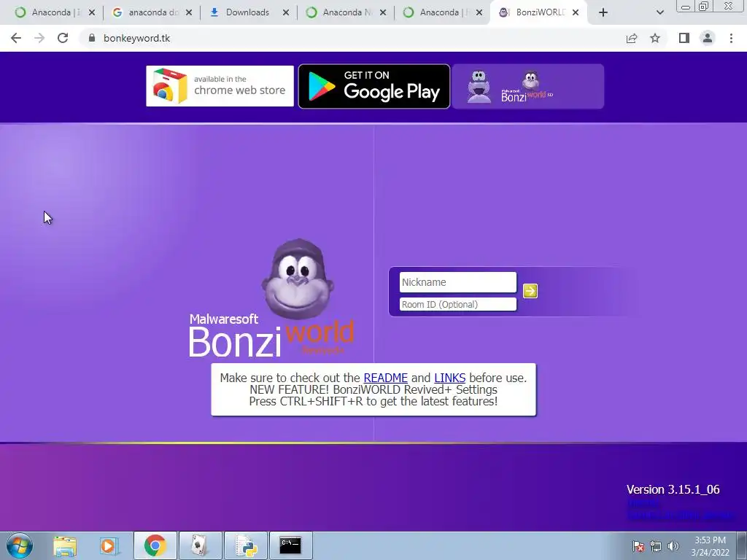Click the browser forward arrow
747x560 pixels.
pos(39,38)
